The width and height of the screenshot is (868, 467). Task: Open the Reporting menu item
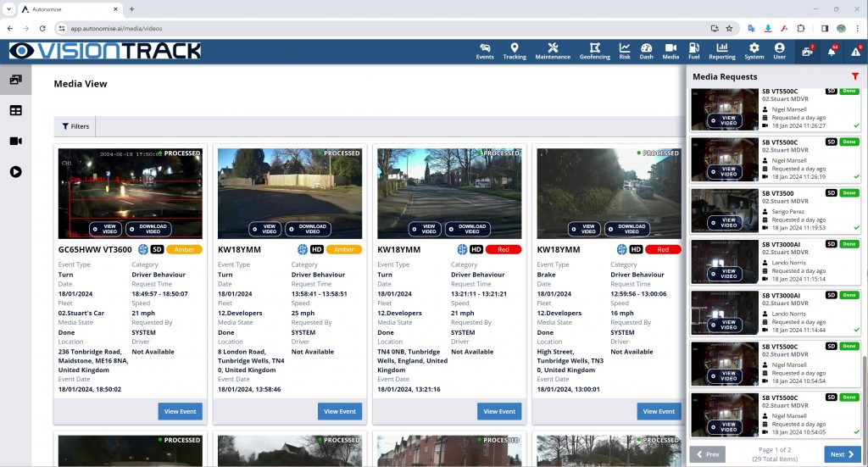tap(722, 51)
